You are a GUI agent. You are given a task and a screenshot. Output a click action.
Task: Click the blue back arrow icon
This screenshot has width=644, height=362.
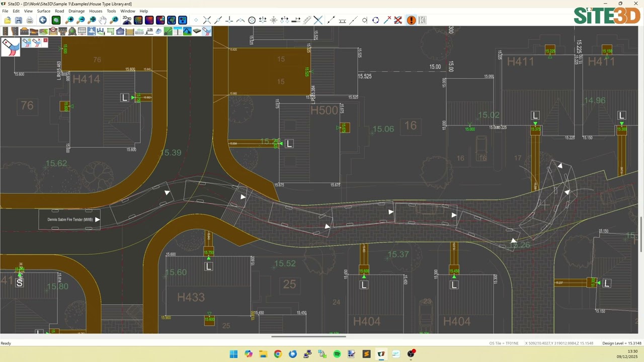[43, 20]
